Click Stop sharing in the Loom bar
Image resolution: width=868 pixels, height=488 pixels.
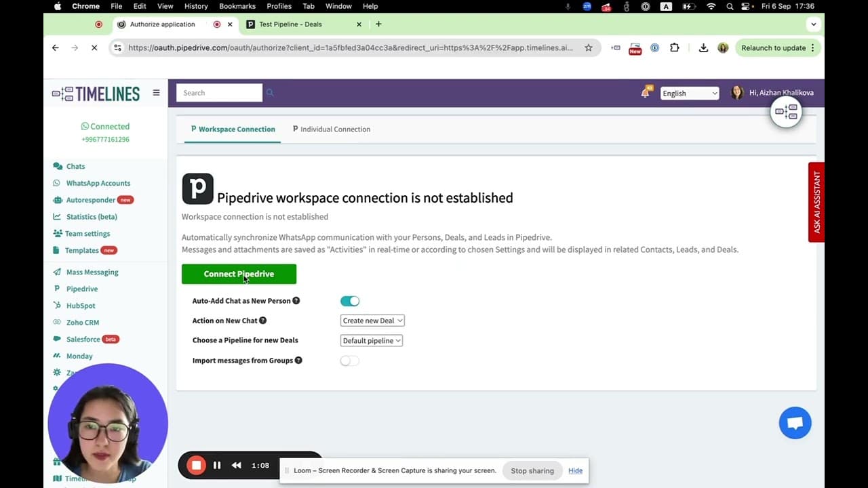click(532, 470)
